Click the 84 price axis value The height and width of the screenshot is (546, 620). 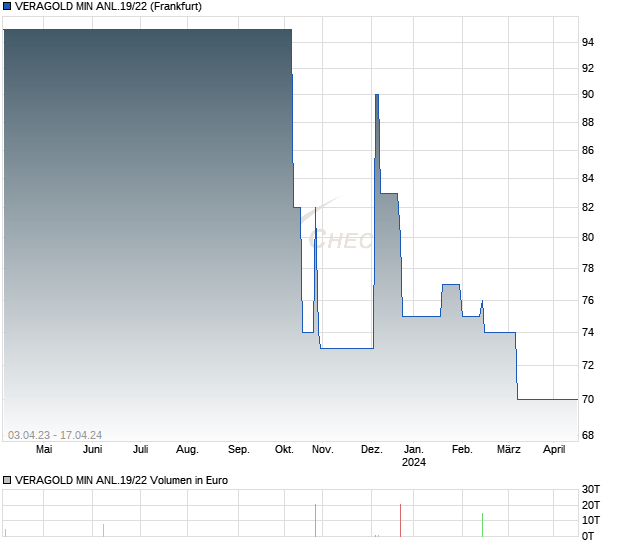[588, 178]
